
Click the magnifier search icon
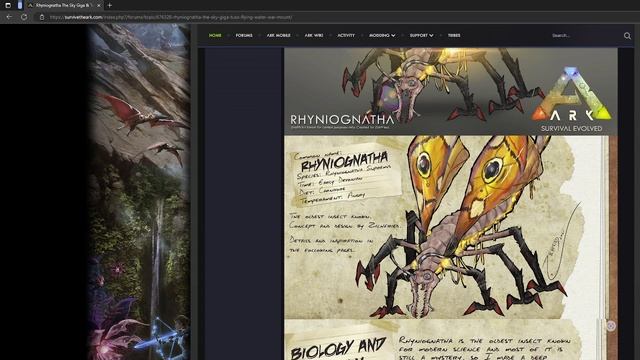[x=627, y=36]
